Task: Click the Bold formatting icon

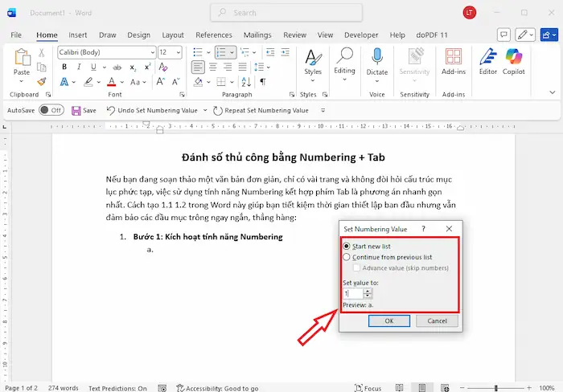Action: (x=64, y=67)
